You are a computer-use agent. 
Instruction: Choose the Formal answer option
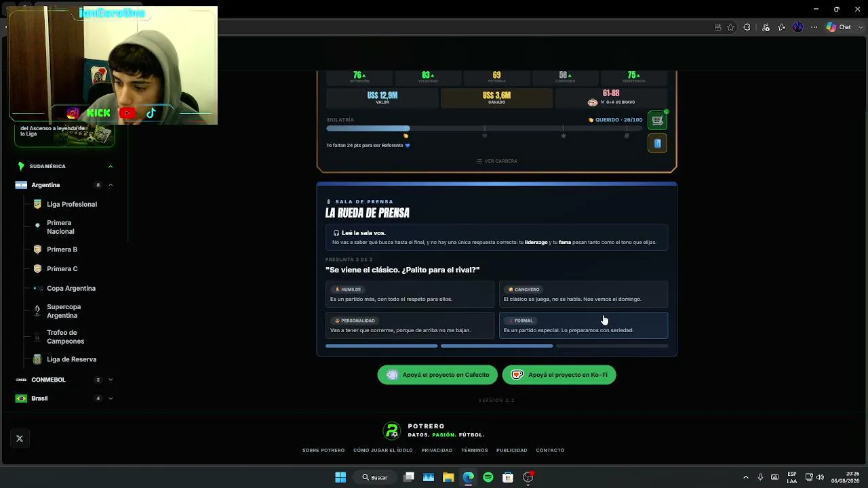(583, 325)
